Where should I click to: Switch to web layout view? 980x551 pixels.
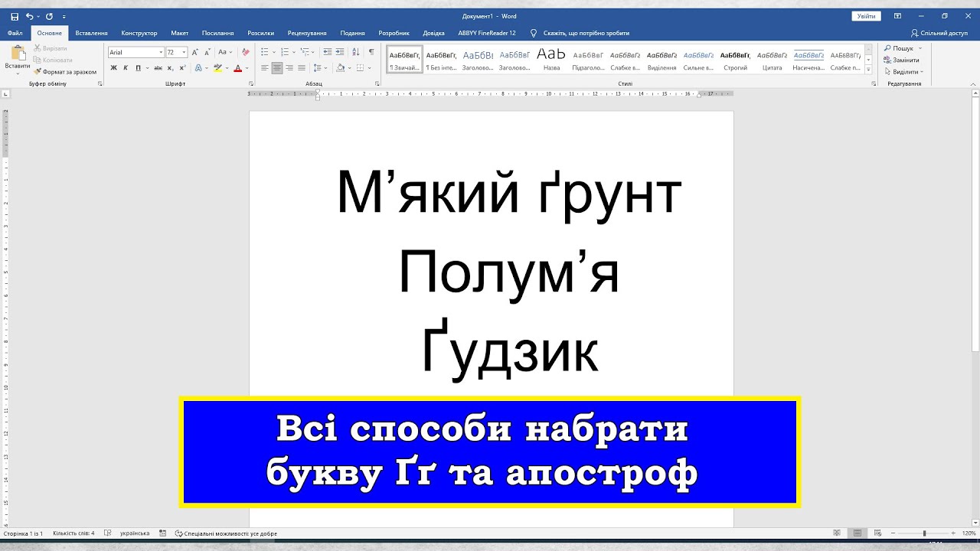(876, 533)
